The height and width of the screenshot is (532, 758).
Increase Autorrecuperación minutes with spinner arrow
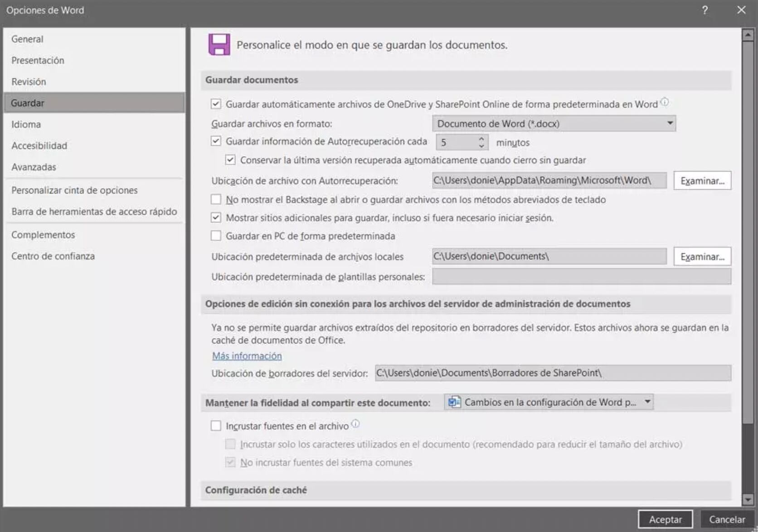[x=481, y=139]
